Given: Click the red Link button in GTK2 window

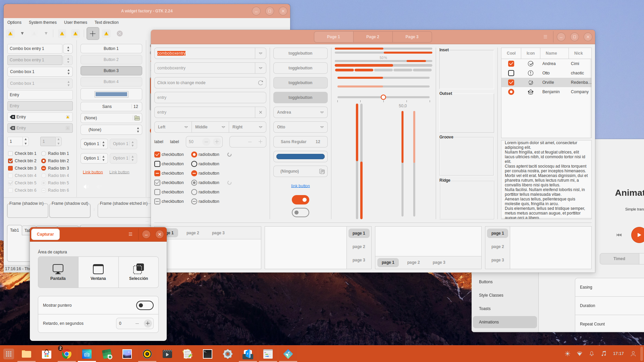Looking at the screenshot, I should point(93,172).
